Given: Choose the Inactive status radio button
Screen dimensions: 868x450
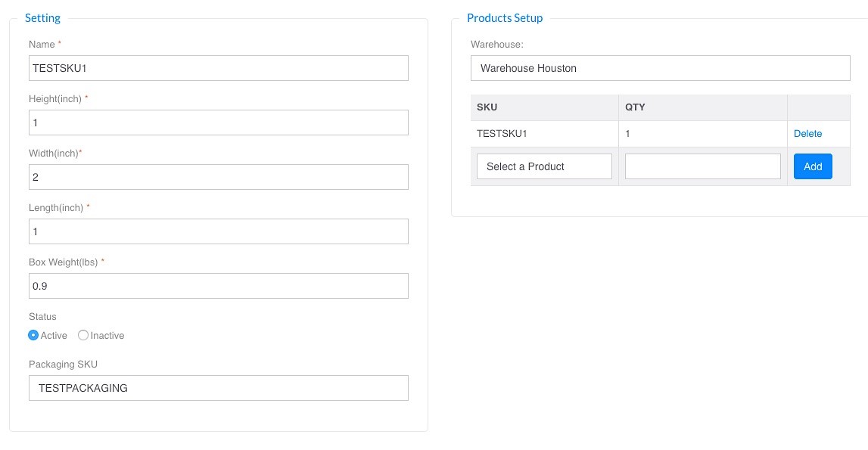Looking at the screenshot, I should coord(83,336).
